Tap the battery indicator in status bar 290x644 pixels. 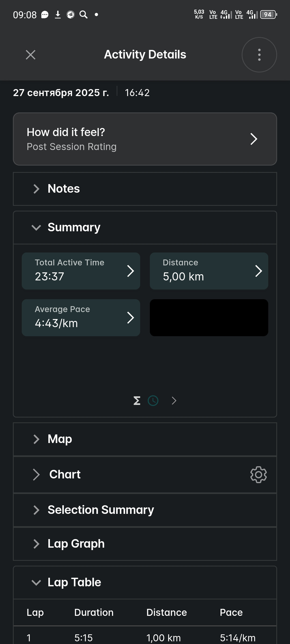pos(269,14)
